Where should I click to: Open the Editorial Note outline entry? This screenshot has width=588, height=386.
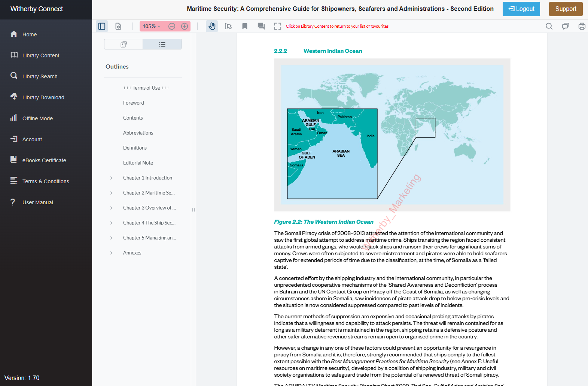tap(138, 163)
